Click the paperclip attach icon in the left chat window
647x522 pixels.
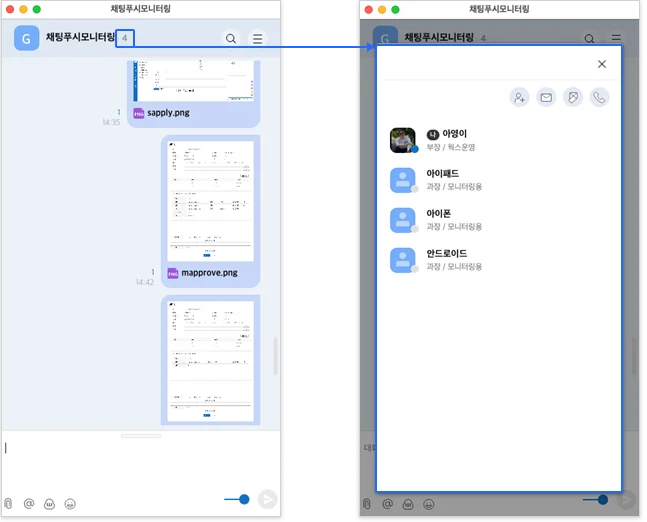click(8, 504)
